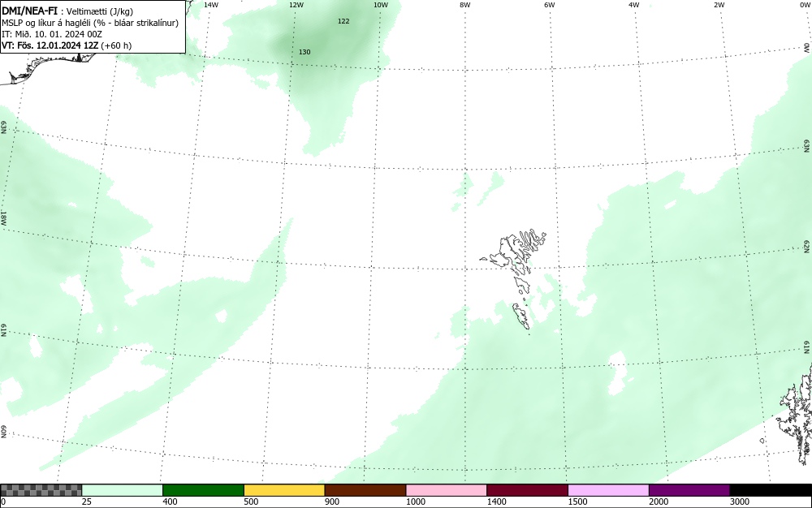Click the light green 25 legend swatch

123,490
